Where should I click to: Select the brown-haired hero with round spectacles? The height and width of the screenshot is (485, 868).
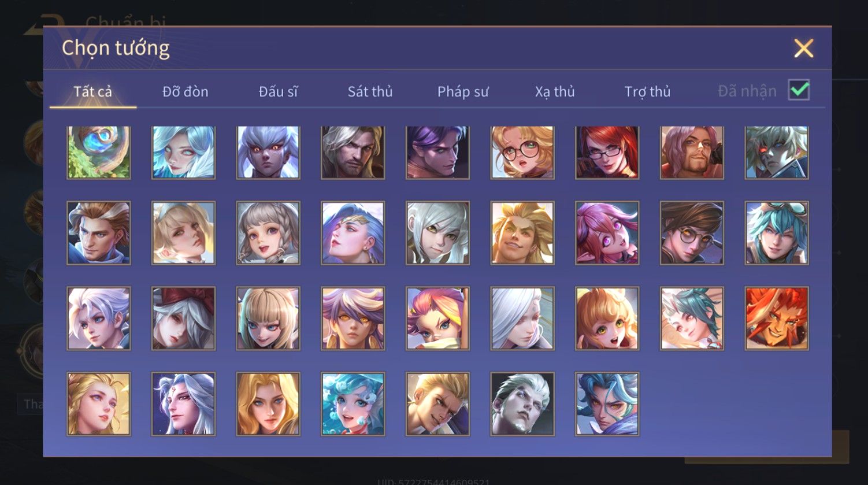point(692,233)
